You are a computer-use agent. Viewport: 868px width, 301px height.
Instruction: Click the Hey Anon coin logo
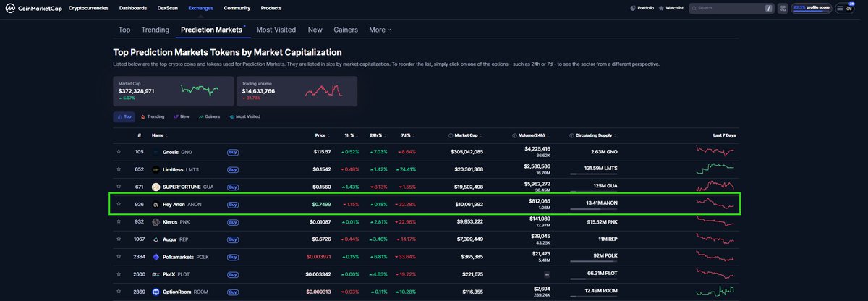(156, 204)
